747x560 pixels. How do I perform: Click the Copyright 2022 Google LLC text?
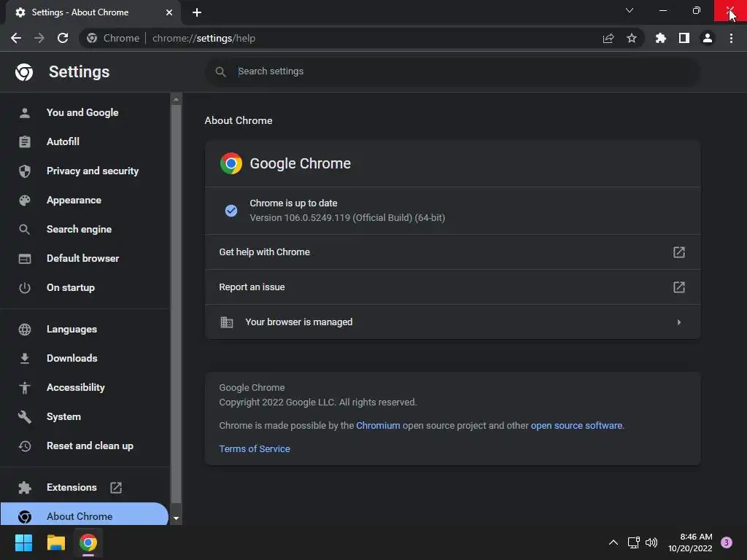[x=318, y=402]
